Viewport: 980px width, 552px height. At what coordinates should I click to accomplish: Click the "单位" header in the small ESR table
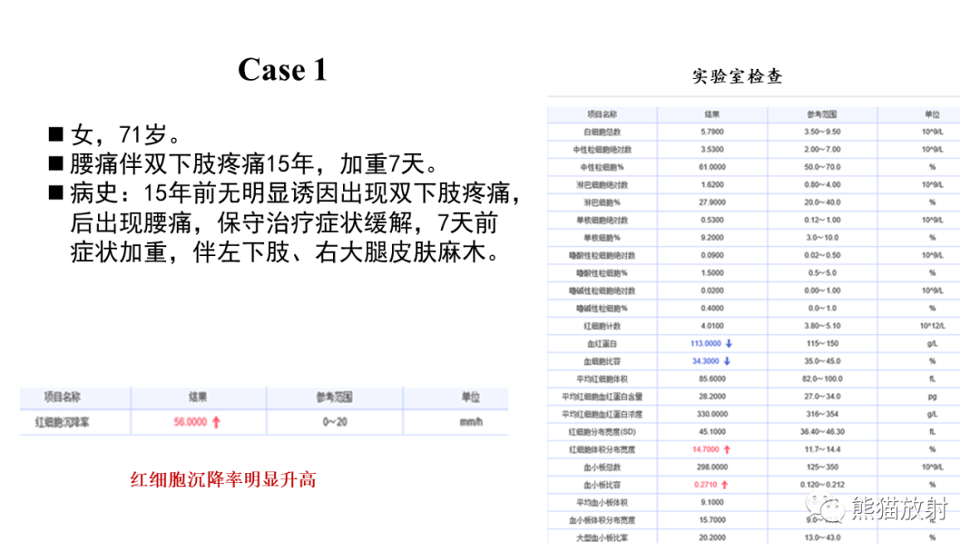(x=470, y=397)
